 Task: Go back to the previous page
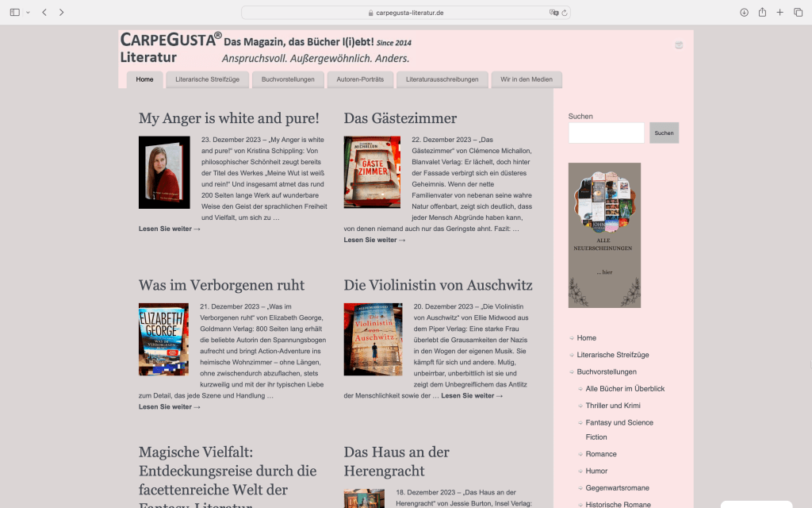coord(44,12)
